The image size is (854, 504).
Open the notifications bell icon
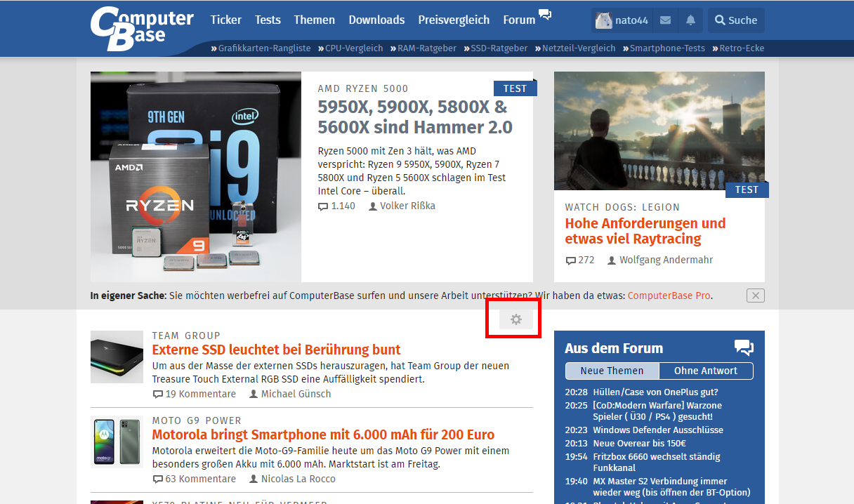690,20
